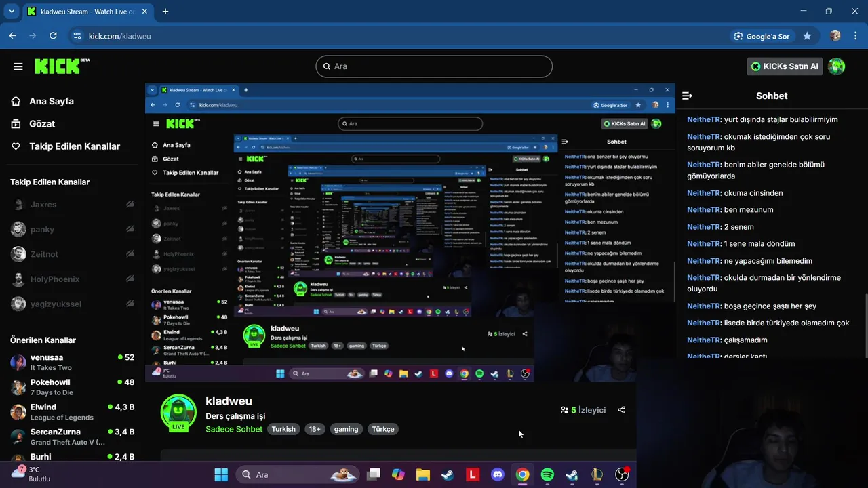
Task: Select the Türkçe tag
Action: click(x=383, y=429)
